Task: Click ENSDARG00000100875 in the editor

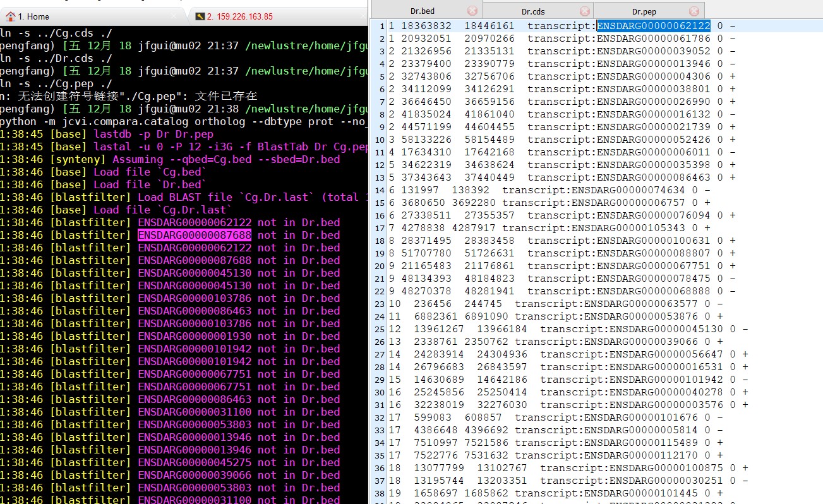Action: 666,468
